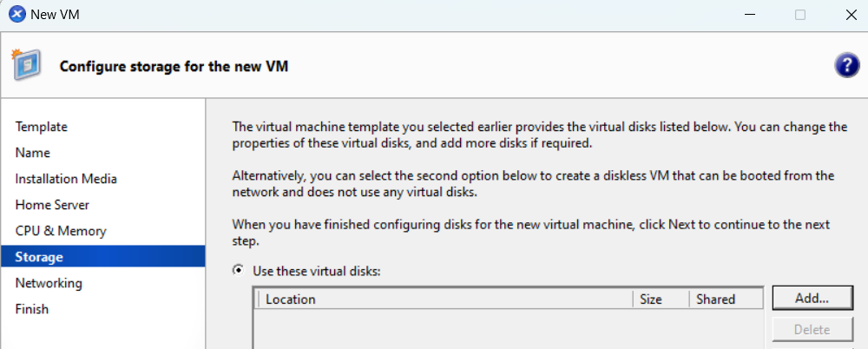Viewport: 868px width, 349px height.
Task: Click the New VM wizard monitor icon
Action: 24,63
